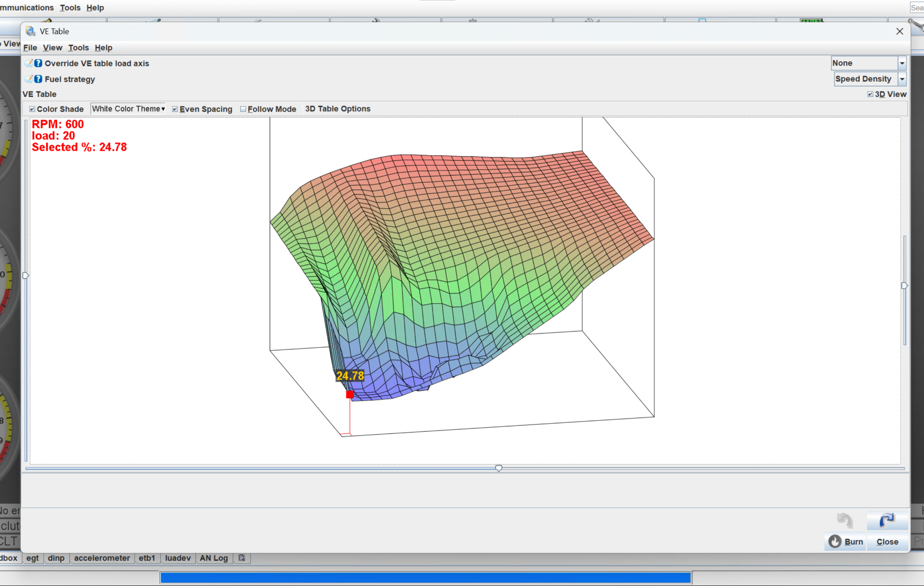Click the horizontal rotation slider handle below the 3D plot

(x=498, y=468)
